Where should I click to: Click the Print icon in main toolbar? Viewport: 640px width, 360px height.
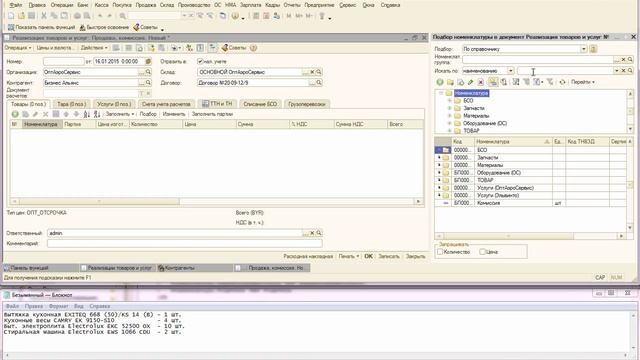click(77, 16)
